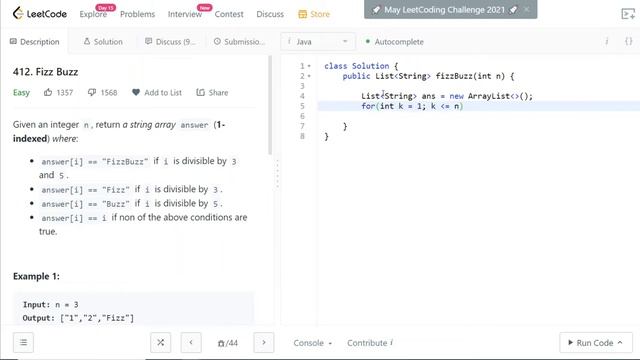Click the editor info icon

click(x=607, y=41)
